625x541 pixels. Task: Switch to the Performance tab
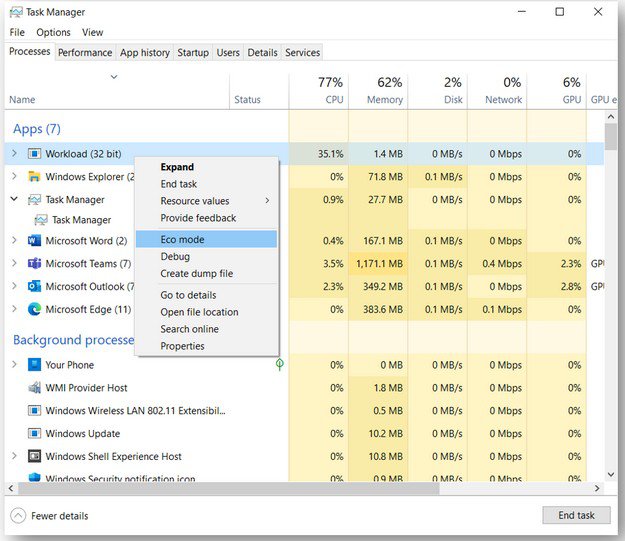point(85,53)
